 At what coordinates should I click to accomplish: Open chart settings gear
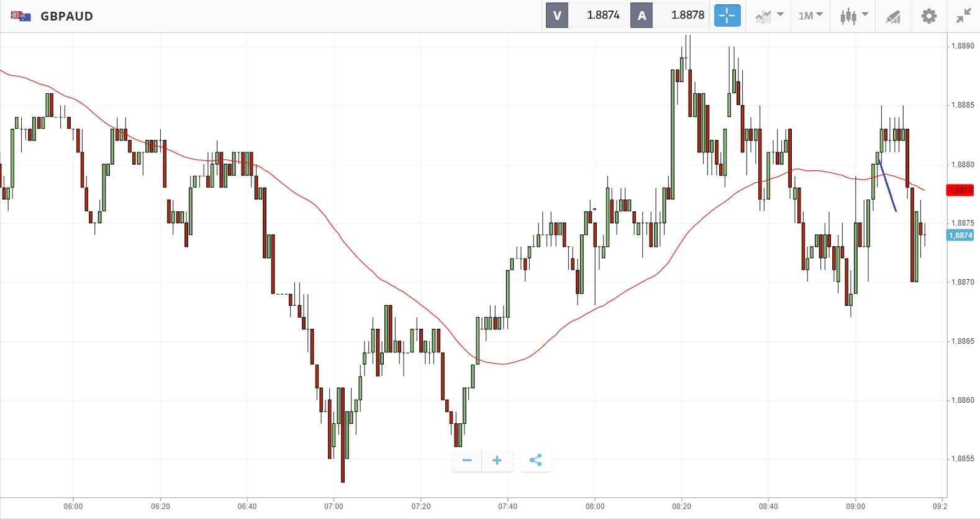[928, 16]
